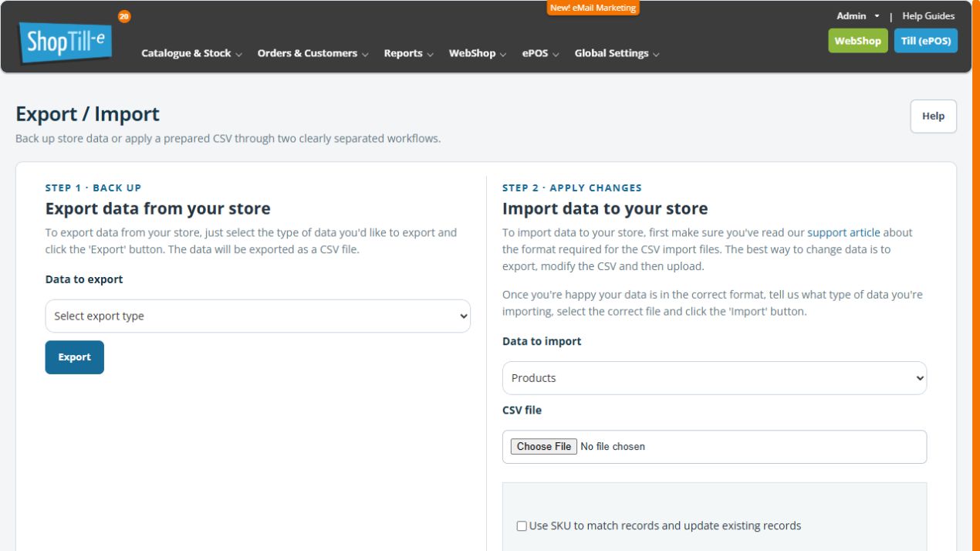Click the No file chosen text
The image size is (980, 551).
(613, 447)
